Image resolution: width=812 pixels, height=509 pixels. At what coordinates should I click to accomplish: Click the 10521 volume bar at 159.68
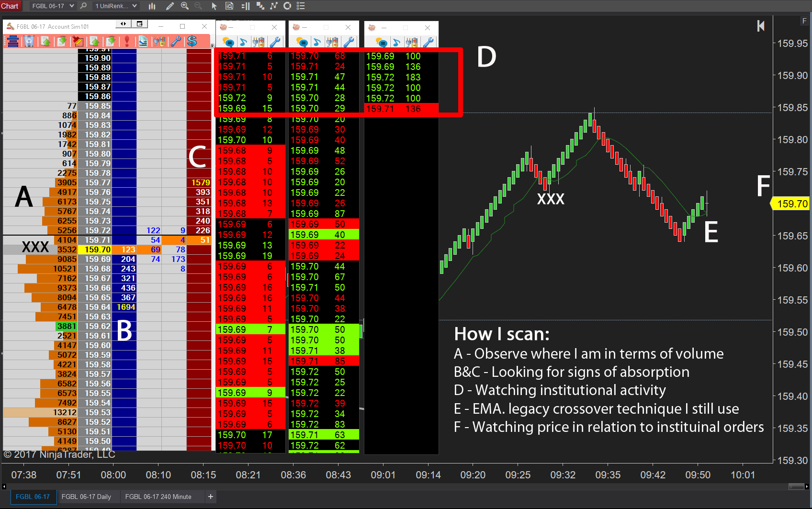47,269
